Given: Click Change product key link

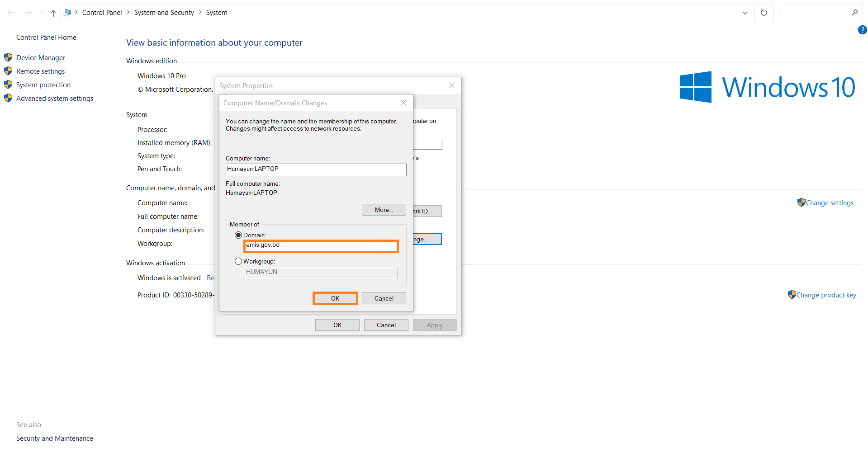Looking at the screenshot, I should pyautogui.click(x=826, y=295).
